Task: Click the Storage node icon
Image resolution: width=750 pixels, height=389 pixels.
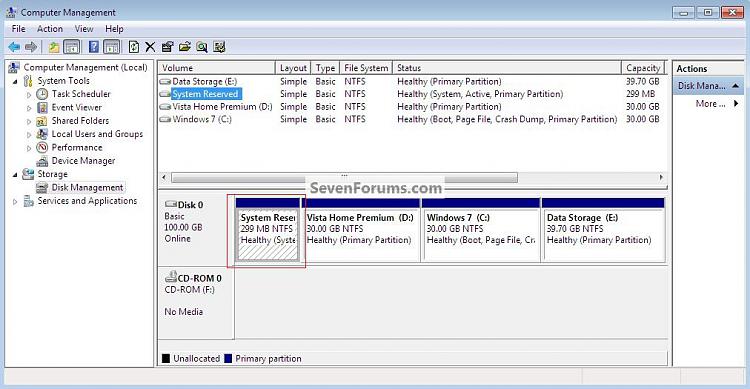Action: (28, 174)
